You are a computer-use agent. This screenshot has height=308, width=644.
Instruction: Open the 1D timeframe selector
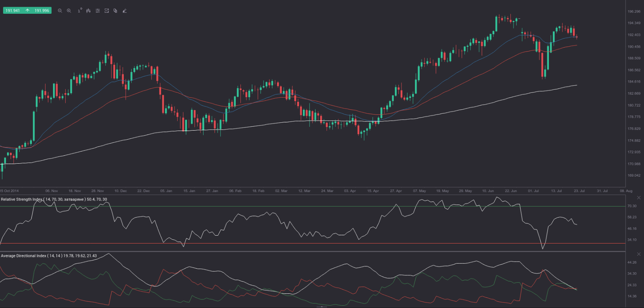point(79,11)
